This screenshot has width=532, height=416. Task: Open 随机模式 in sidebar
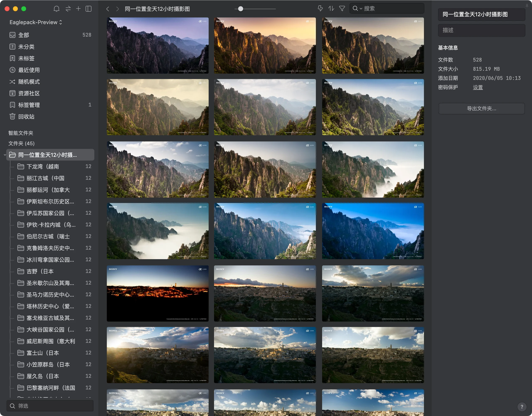(x=50, y=82)
